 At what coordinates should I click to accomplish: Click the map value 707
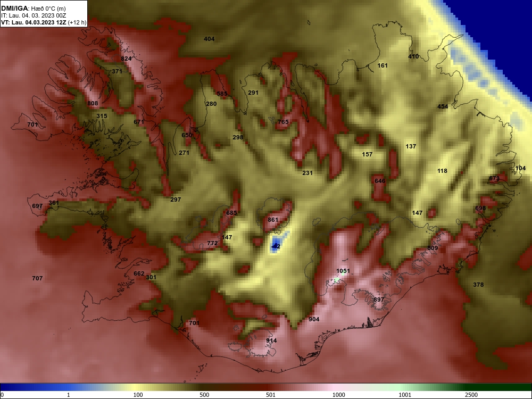(x=37, y=279)
